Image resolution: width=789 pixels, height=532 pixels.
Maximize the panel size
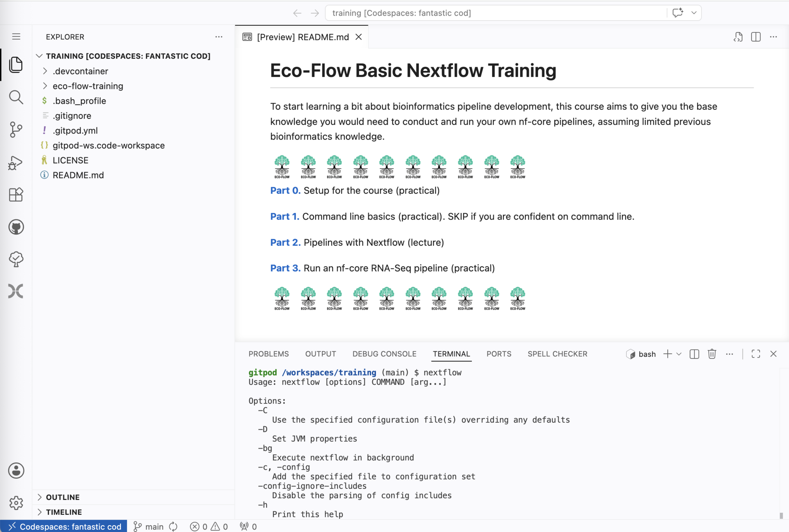(x=756, y=354)
